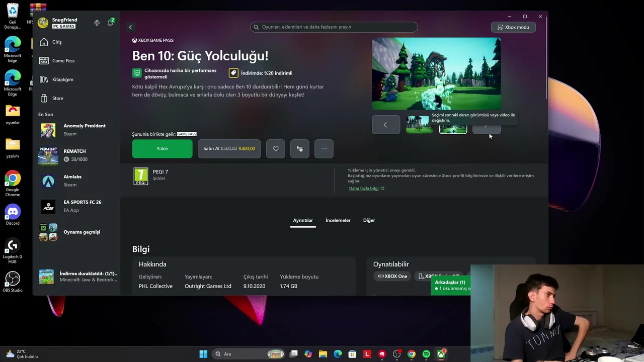Switch to the İncelemeler tab
Screen dimensions: 644x362
(x=338, y=220)
